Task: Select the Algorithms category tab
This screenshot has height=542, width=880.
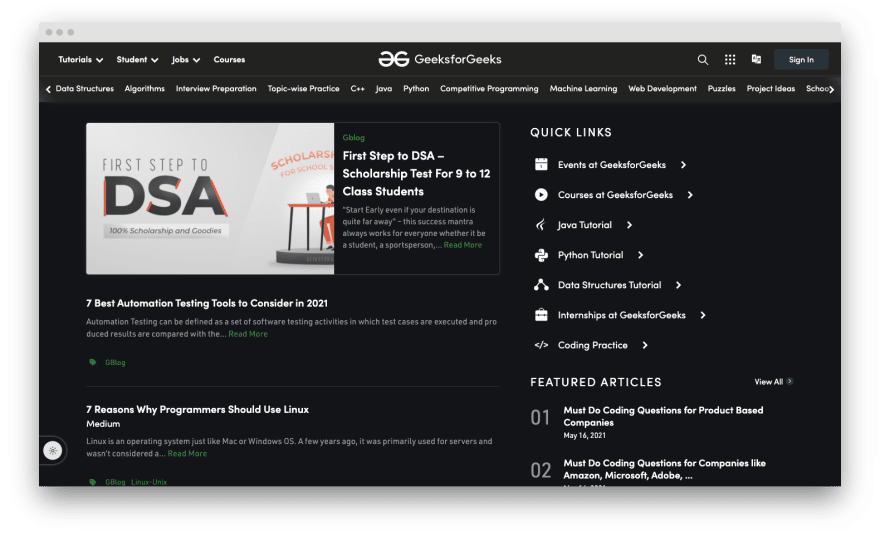Action: 145,89
